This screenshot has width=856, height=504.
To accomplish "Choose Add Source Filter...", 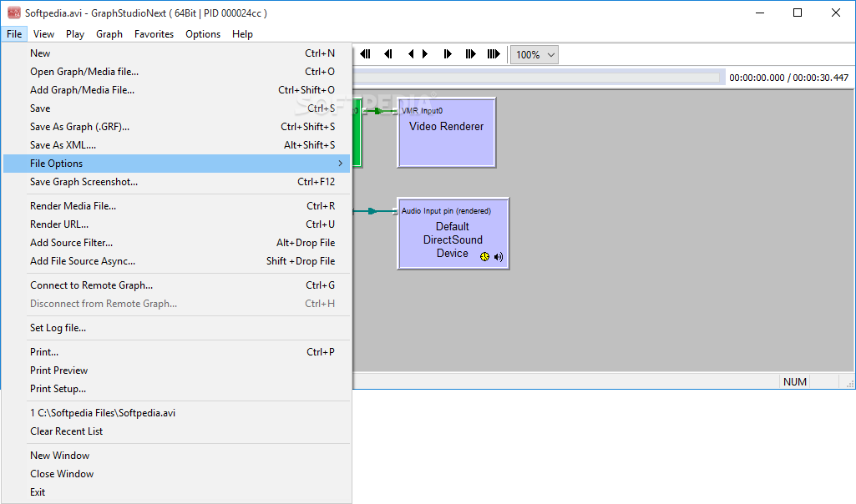I will [177, 243].
